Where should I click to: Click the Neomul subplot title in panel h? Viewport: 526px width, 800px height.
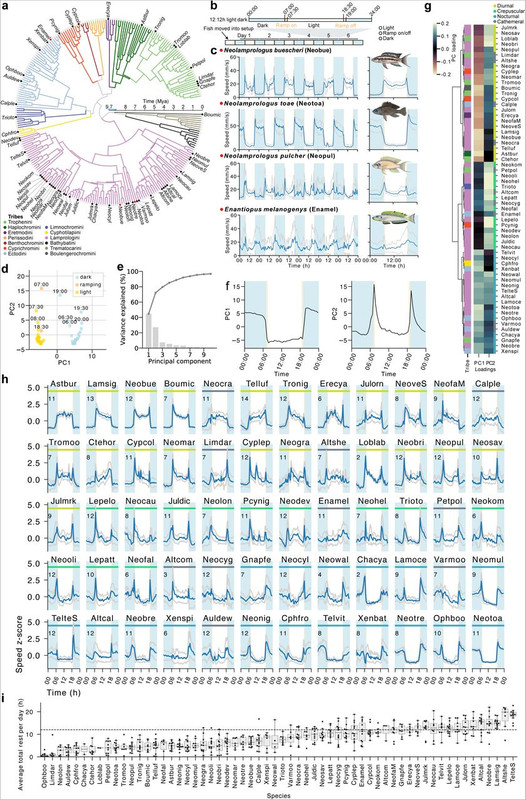point(487,560)
